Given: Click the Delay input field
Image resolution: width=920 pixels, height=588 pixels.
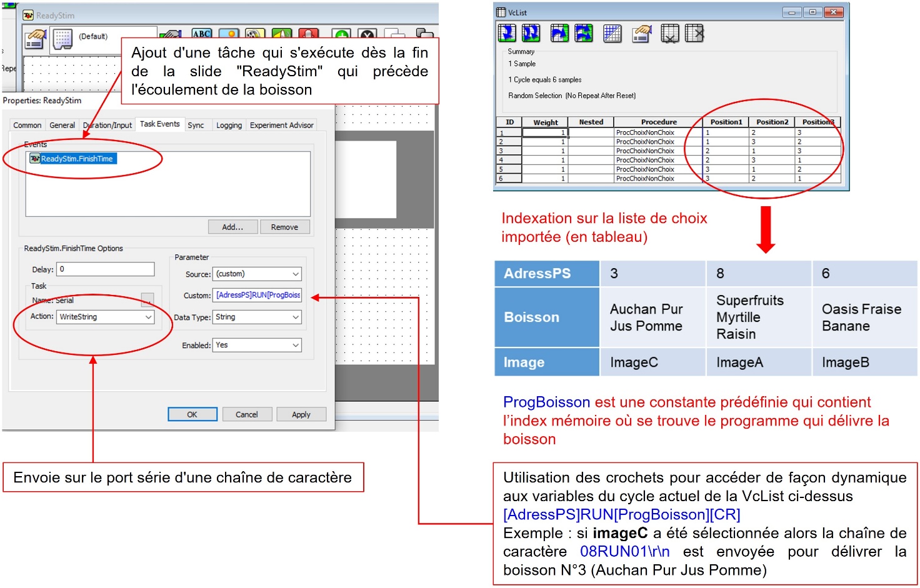Looking at the screenshot, I should pos(106,269).
